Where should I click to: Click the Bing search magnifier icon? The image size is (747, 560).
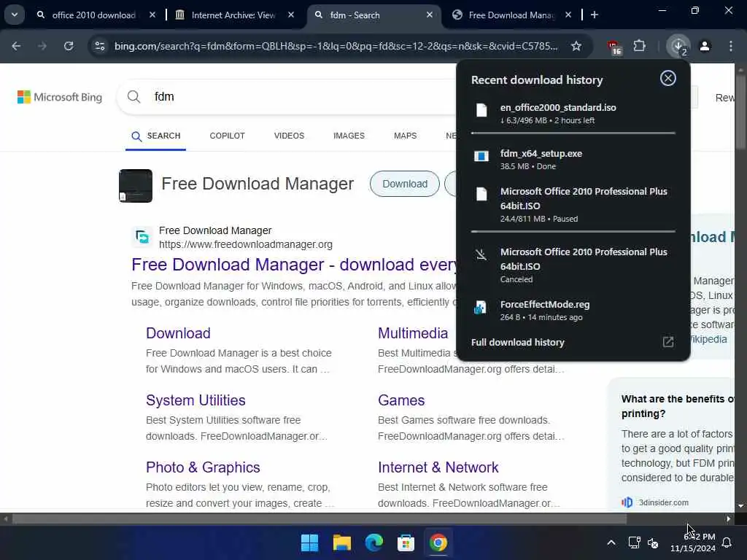(134, 97)
